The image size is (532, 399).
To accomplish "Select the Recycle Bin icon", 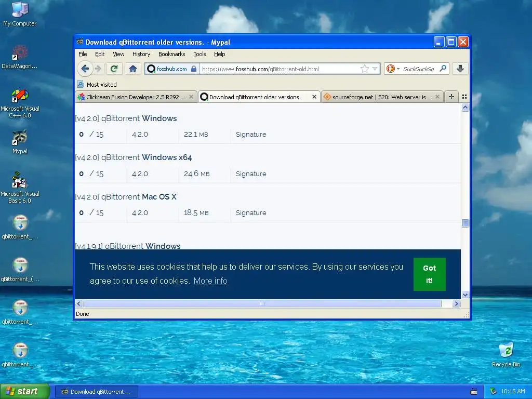I will [506, 355].
